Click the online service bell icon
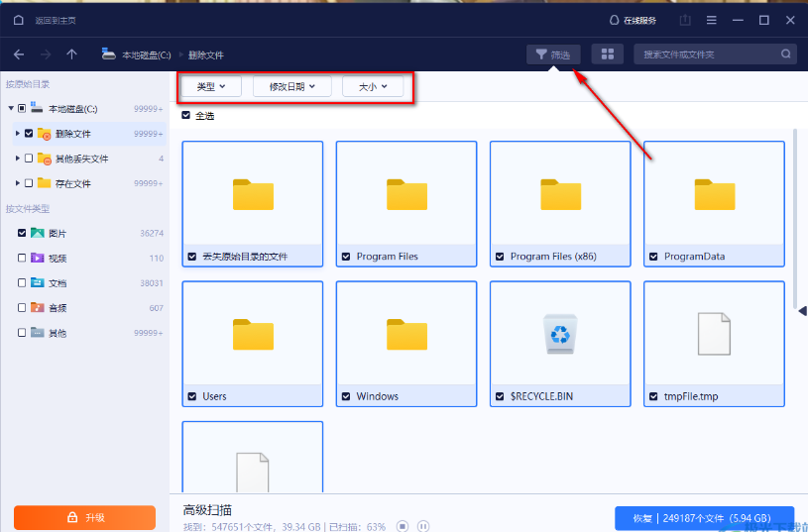This screenshot has width=808, height=532. click(614, 20)
